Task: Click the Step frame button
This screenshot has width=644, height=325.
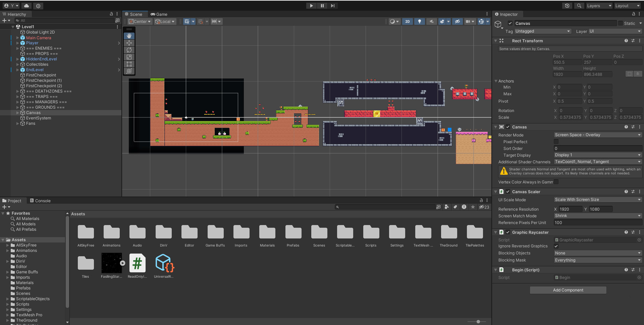Action: [332, 6]
